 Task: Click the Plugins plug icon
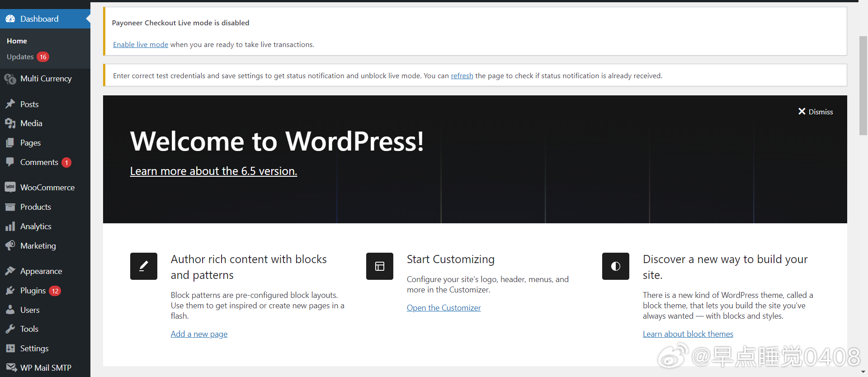click(x=10, y=290)
